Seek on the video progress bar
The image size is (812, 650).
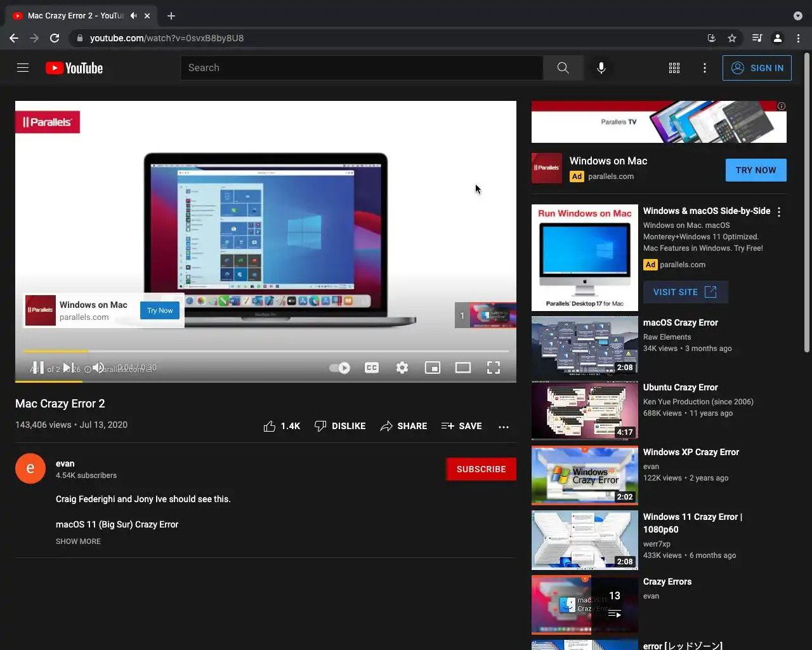(266, 351)
